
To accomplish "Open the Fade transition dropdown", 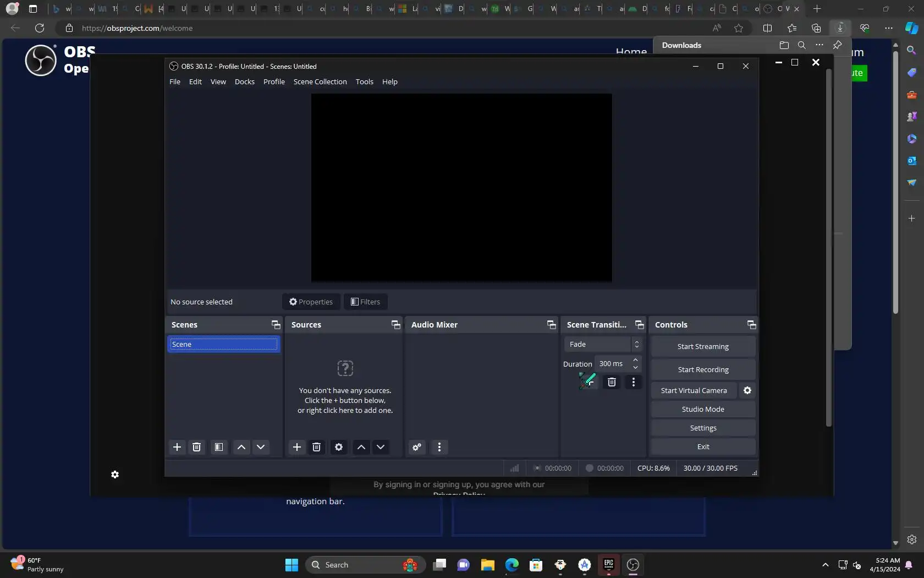I will point(603,344).
